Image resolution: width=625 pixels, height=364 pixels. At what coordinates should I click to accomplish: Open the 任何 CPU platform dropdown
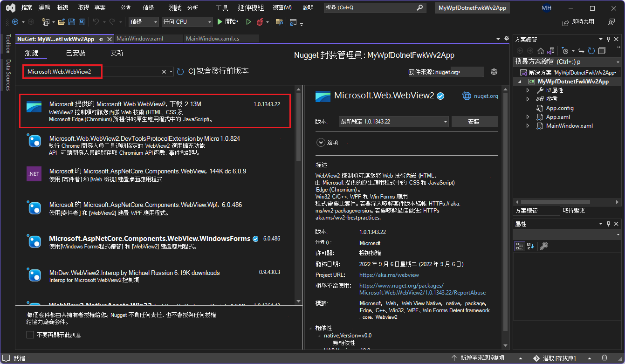(x=187, y=22)
